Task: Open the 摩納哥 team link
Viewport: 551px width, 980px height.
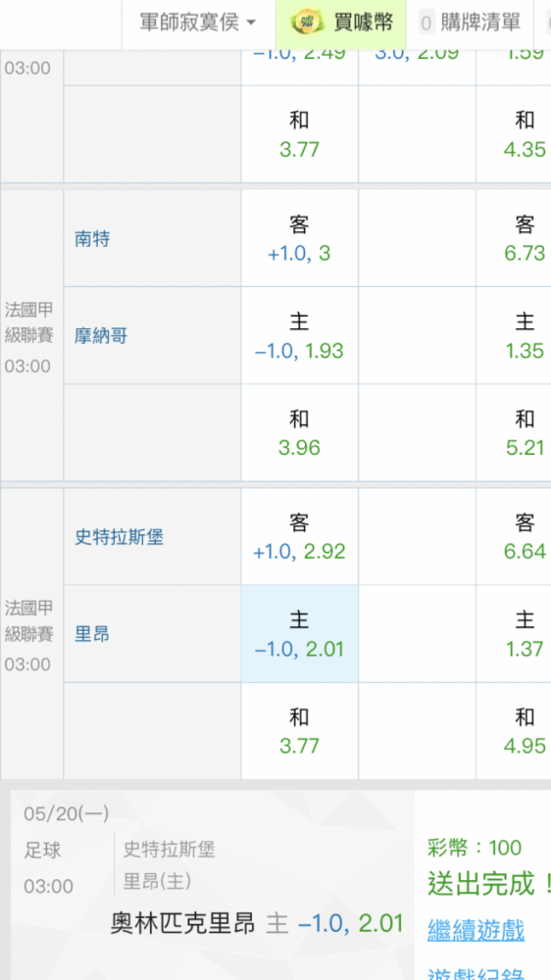Action: [101, 336]
